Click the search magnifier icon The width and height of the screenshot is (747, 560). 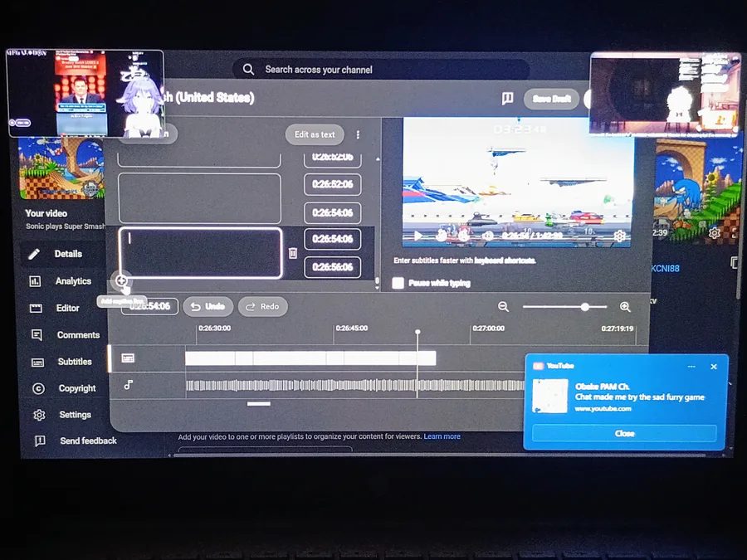click(x=248, y=70)
